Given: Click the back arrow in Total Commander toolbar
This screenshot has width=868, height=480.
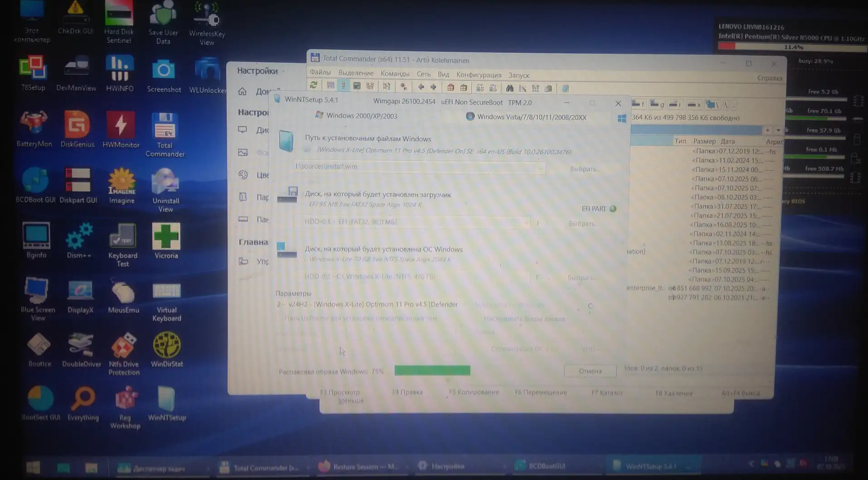Looking at the screenshot, I should 421,87.
